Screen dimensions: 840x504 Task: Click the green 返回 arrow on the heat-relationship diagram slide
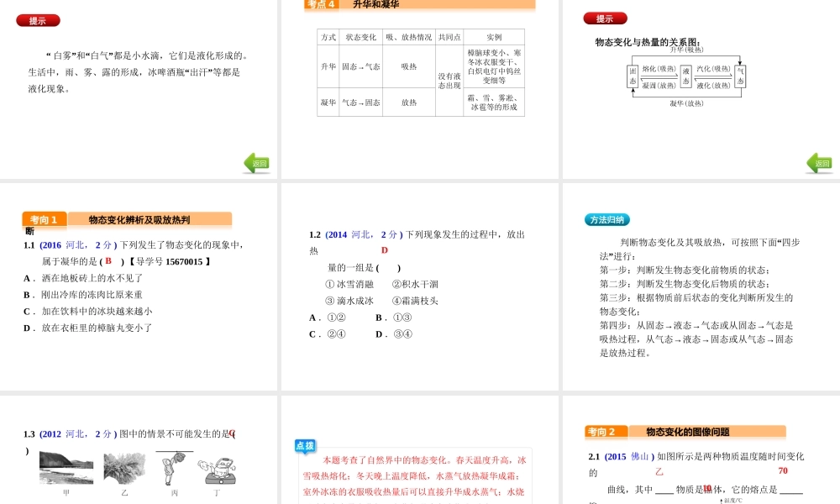point(819,163)
